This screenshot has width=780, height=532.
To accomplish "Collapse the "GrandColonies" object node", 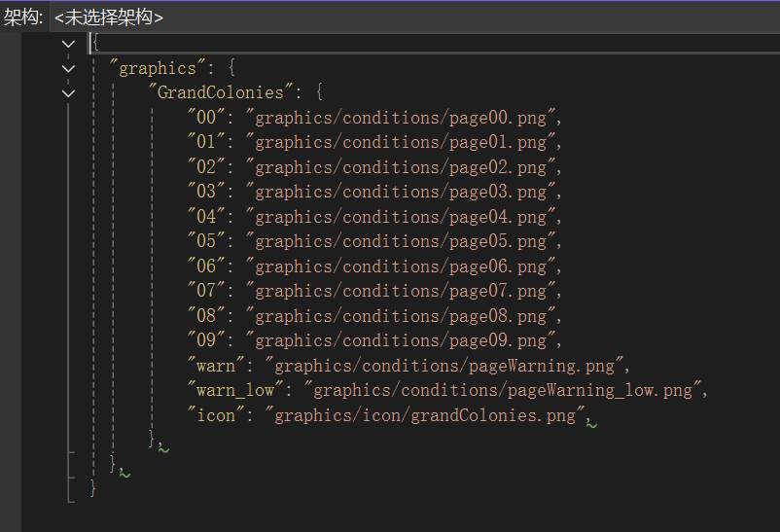I will (x=67, y=93).
